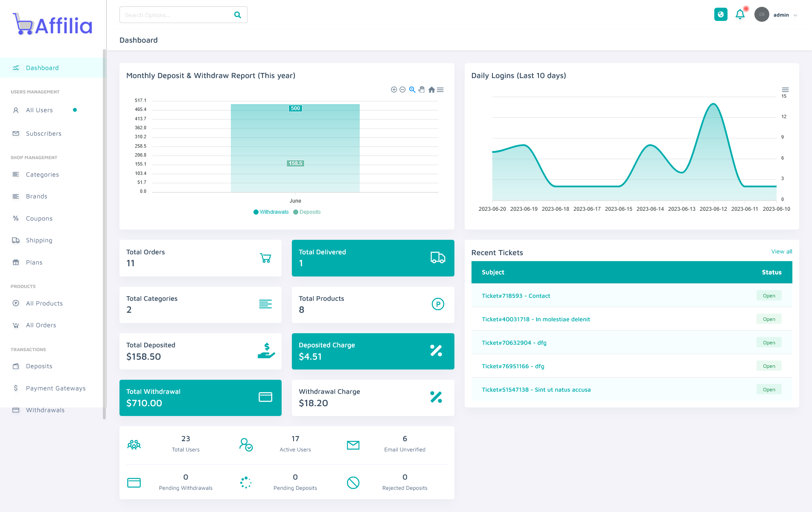Toggle Withdrawals series in chart legend
The width and height of the screenshot is (812, 512).
(271, 212)
